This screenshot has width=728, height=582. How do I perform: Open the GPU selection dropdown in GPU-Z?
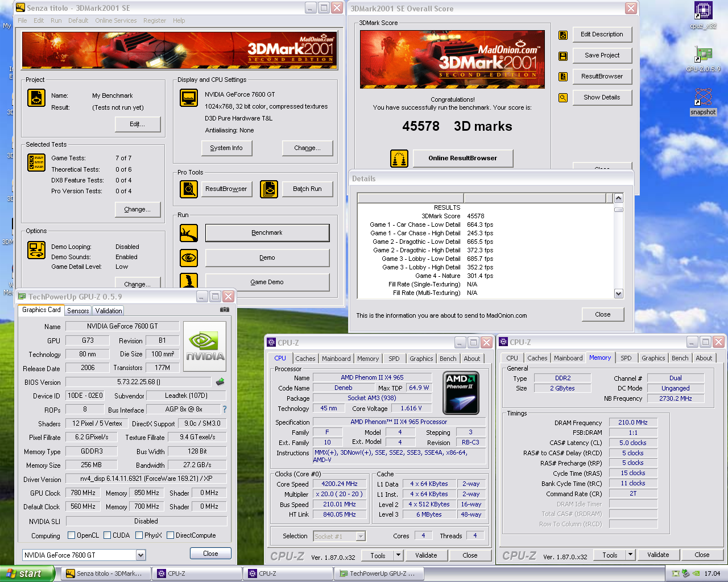pyautogui.click(x=140, y=555)
